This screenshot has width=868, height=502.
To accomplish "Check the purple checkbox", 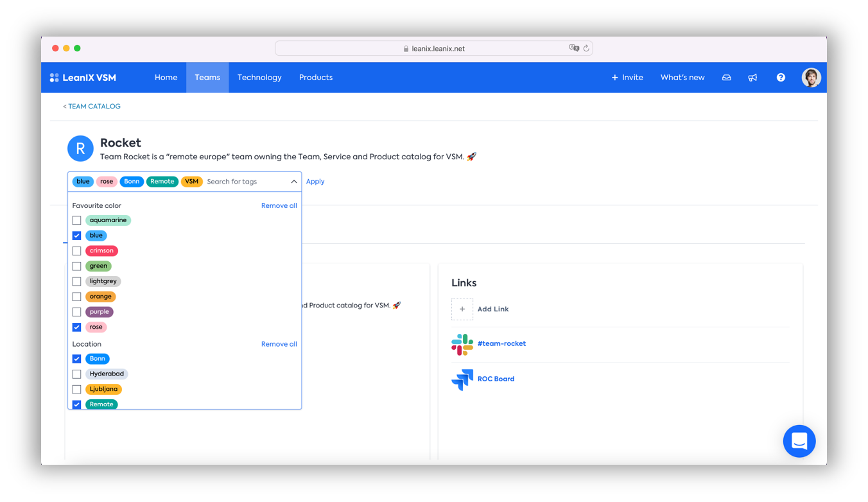I will click(x=77, y=312).
